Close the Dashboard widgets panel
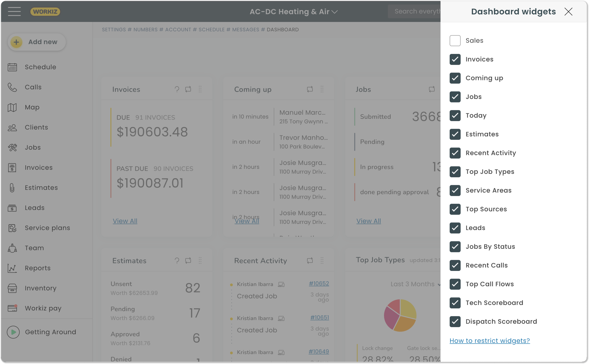589x364 pixels. [x=568, y=12]
